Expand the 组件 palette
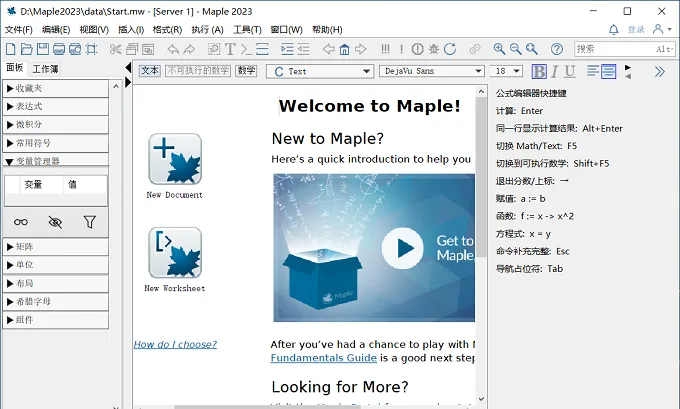Screen dimensions: 680x409 click(x=56, y=320)
